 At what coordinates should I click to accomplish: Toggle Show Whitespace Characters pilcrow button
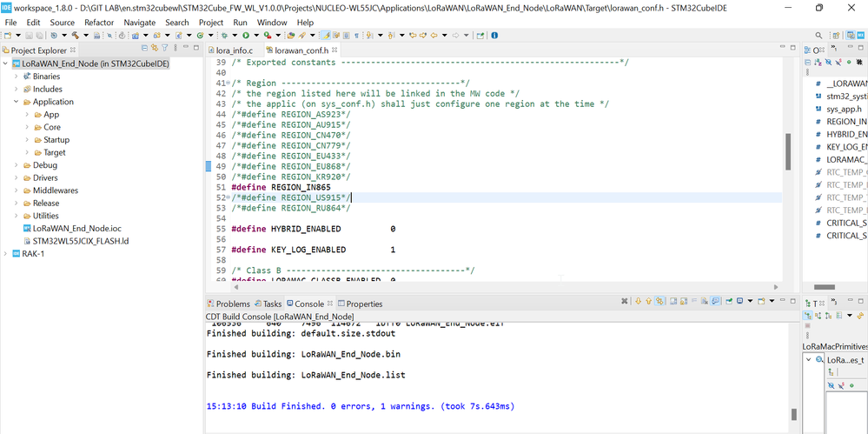tap(356, 35)
